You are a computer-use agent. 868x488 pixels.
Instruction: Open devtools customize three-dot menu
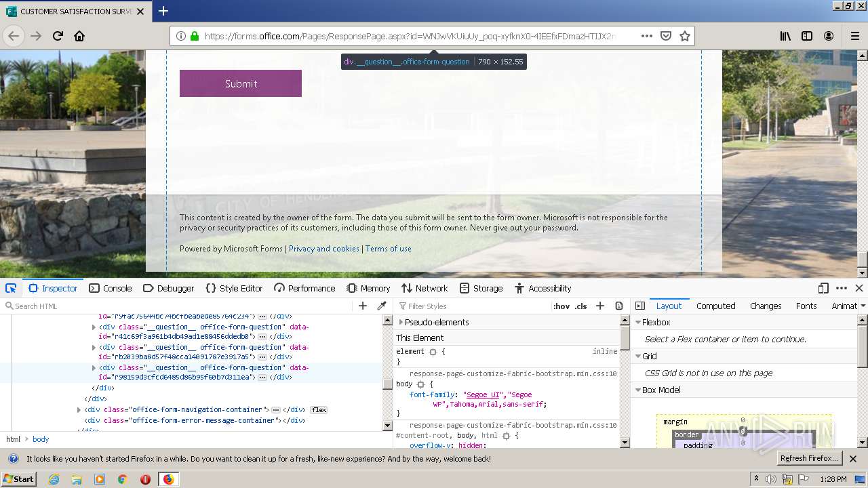pos(842,288)
